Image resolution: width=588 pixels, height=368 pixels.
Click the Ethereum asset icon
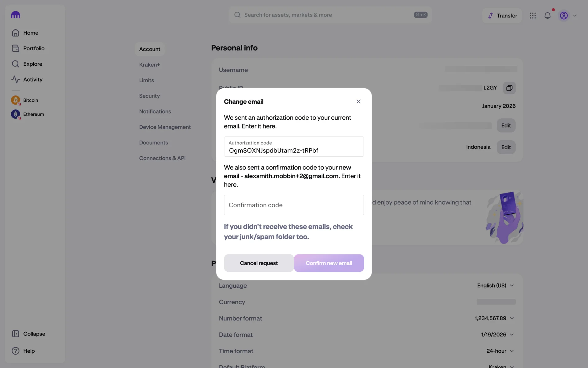[x=15, y=114]
